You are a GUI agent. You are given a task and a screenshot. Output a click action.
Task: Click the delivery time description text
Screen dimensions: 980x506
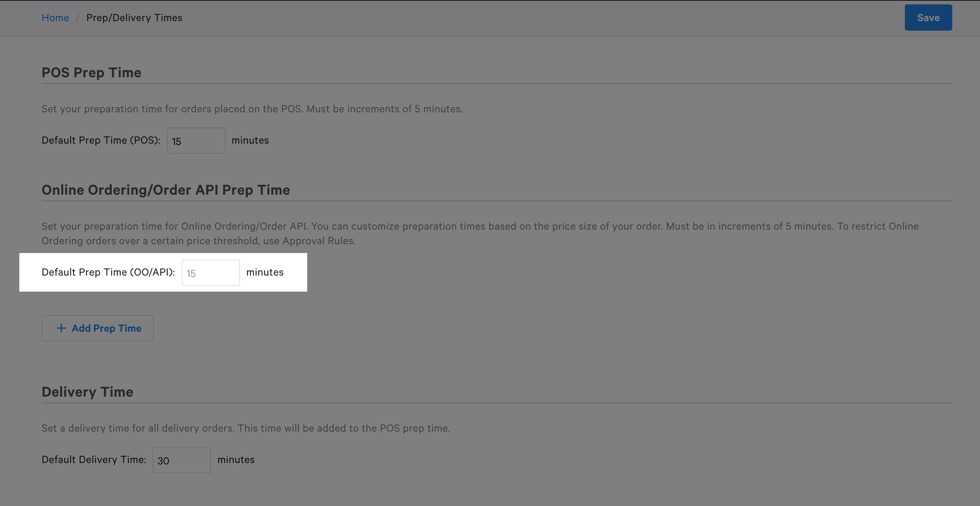246,428
